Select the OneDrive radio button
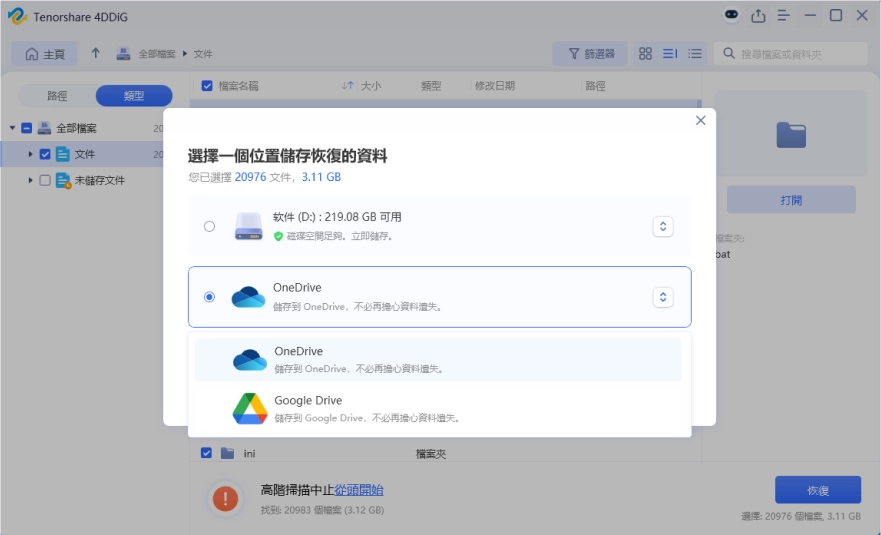This screenshot has height=535, width=881. (209, 297)
